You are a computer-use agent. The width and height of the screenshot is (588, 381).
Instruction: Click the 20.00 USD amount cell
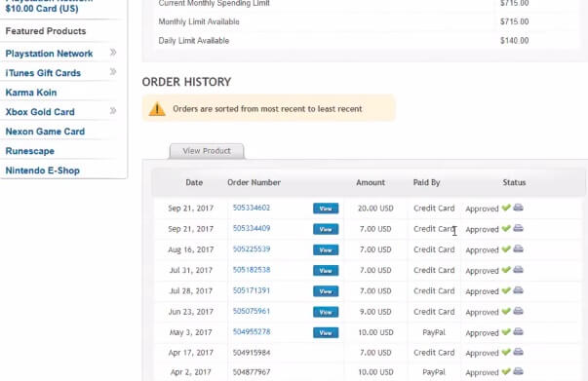375,209
